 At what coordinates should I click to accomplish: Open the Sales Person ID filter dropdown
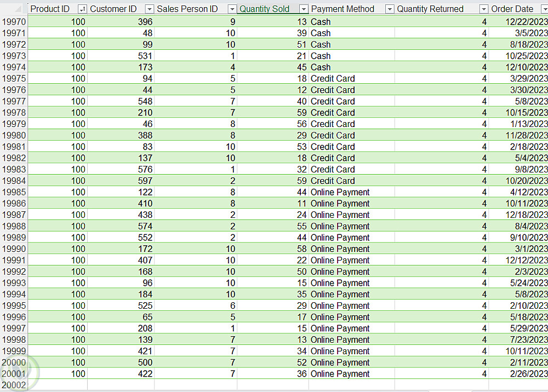pos(232,9)
